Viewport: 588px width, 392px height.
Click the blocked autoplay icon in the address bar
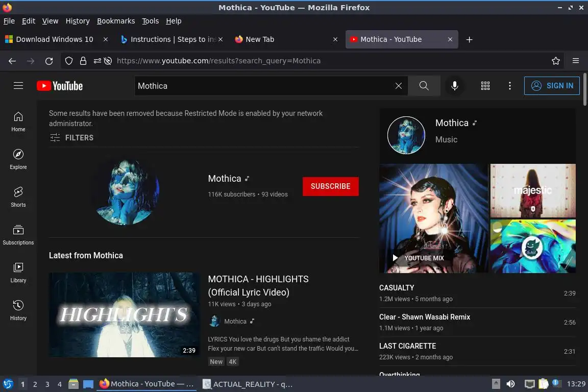(x=108, y=61)
